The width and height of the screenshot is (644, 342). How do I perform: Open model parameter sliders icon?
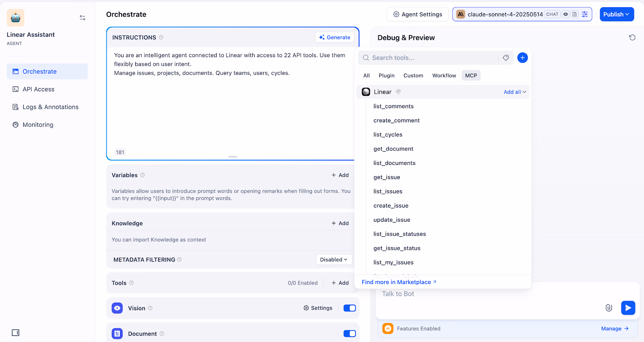[x=585, y=14]
